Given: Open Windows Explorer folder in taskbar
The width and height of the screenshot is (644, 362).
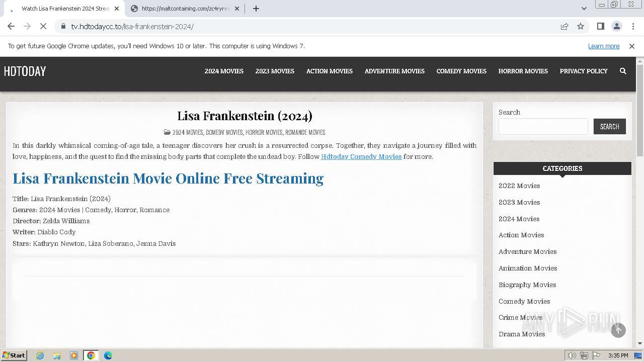Looking at the screenshot, I should click(x=57, y=355).
